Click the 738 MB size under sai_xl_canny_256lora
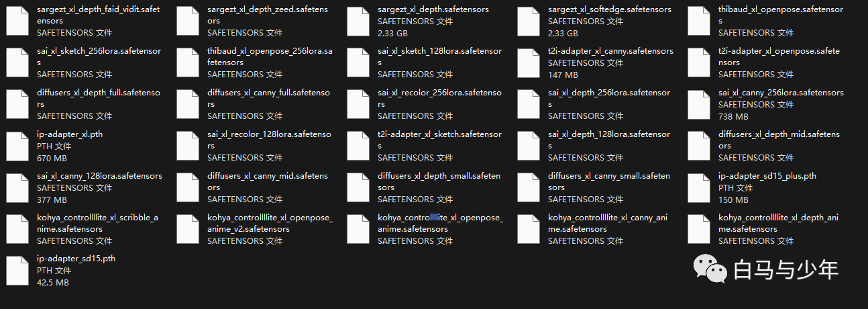 (733, 117)
